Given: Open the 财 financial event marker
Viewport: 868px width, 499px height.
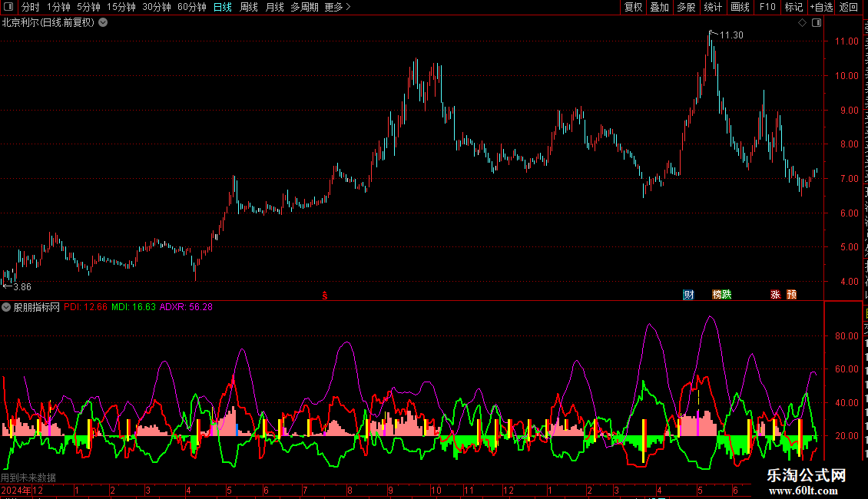Looking at the screenshot, I should click(689, 294).
